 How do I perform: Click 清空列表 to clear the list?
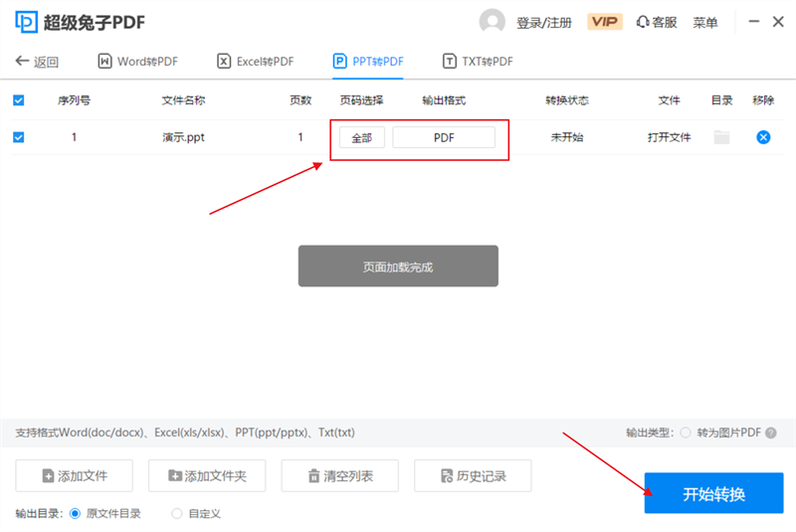[340, 475]
